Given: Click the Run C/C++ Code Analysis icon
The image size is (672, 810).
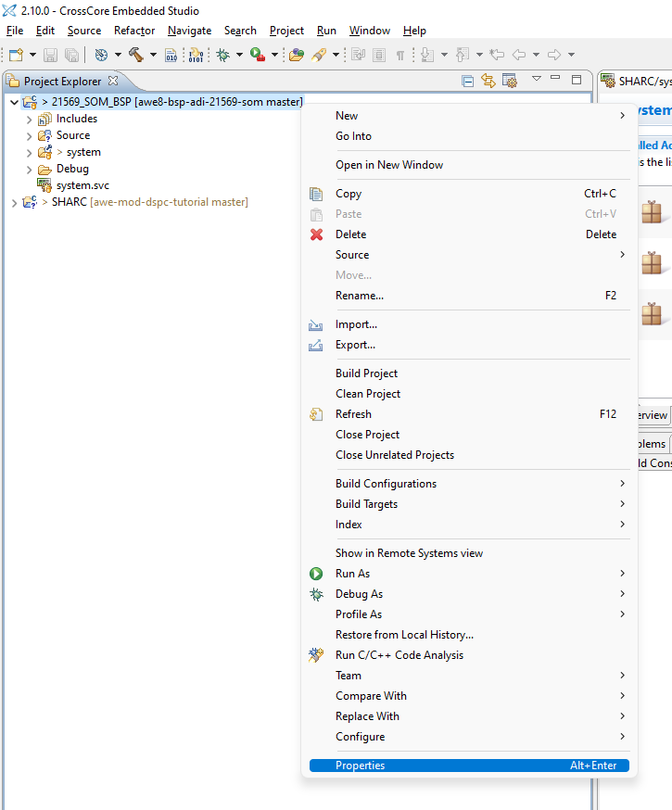Looking at the screenshot, I should tap(316, 655).
